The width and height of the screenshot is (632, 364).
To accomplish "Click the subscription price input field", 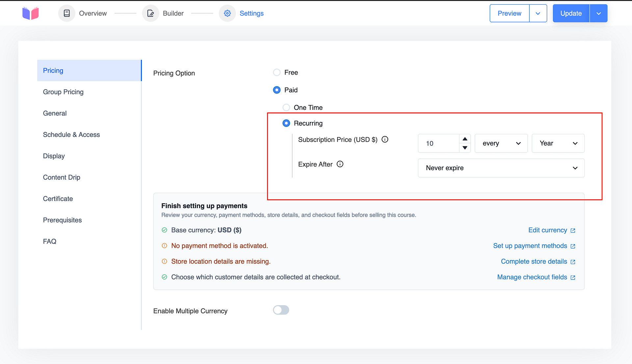I will (438, 143).
